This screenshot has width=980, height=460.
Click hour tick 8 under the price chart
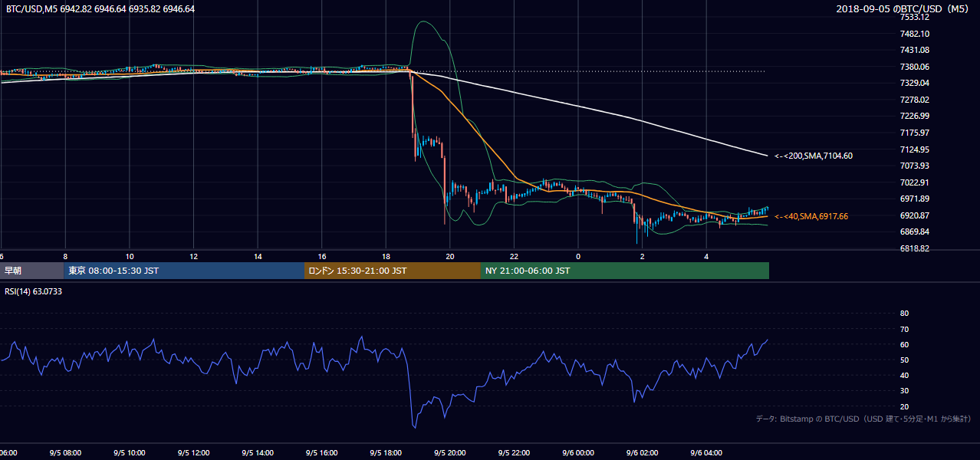click(x=65, y=256)
